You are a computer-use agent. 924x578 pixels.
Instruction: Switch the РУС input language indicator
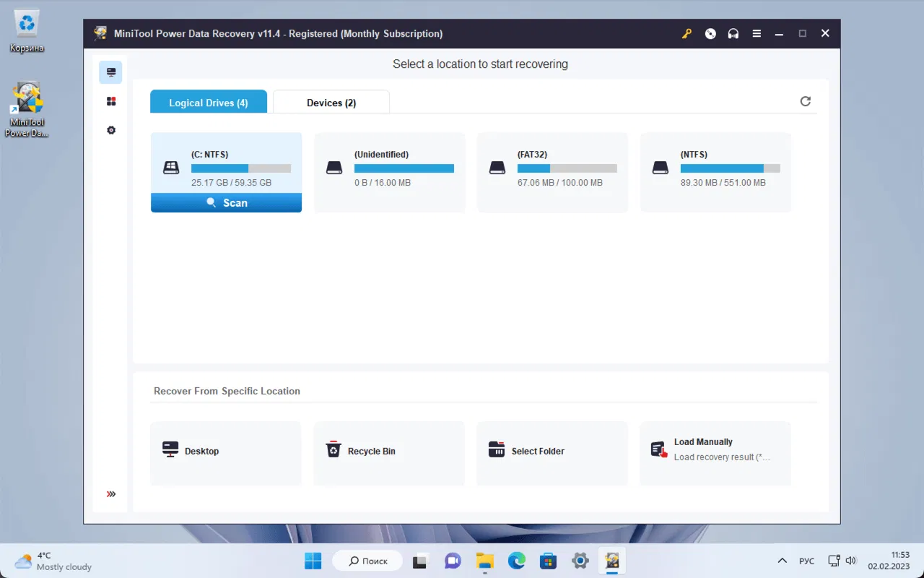click(807, 561)
